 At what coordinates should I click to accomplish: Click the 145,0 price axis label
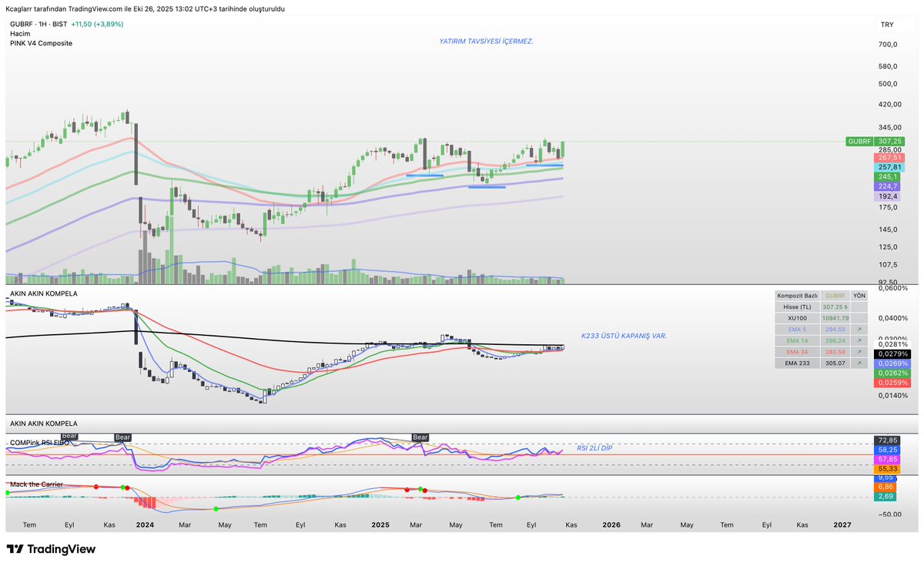888,229
